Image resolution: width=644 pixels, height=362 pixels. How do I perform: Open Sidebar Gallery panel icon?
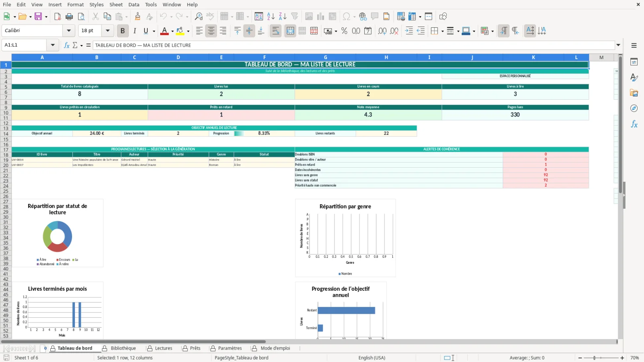[x=634, y=93]
